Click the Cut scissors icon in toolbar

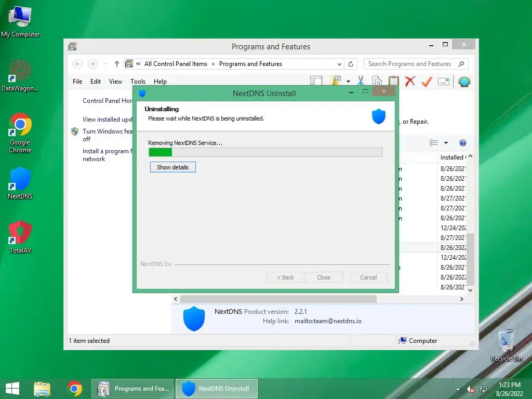[361, 81]
